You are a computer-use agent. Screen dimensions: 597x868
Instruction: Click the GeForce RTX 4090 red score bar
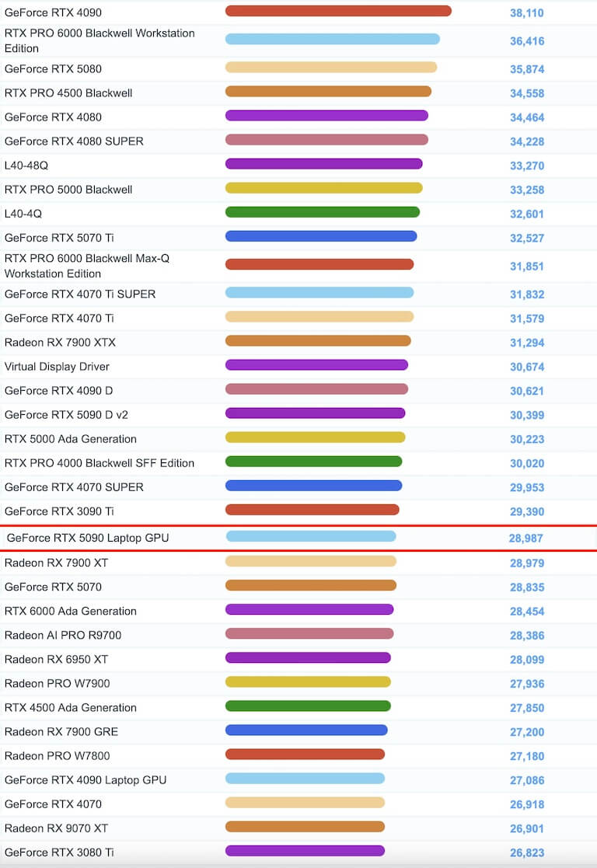[x=338, y=11]
